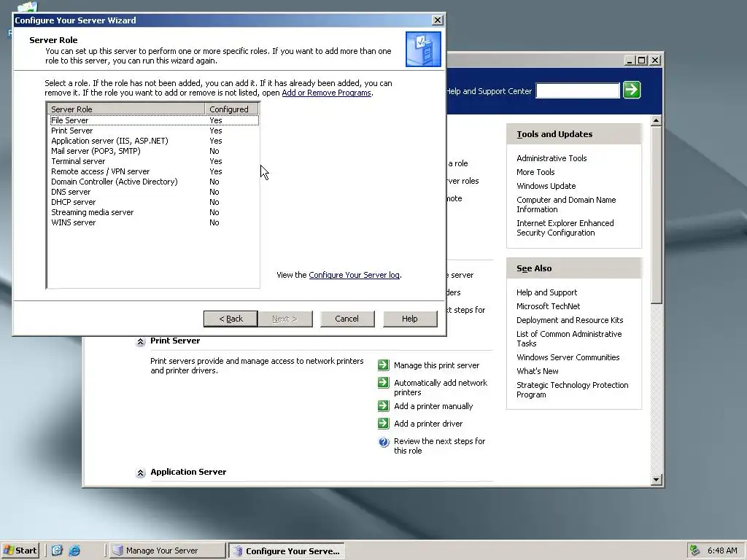Open Internet Explorer Enhanced Security Configuration link
Image resolution: width=747 pixels, height=560 pixels.
tap(565, 227)
